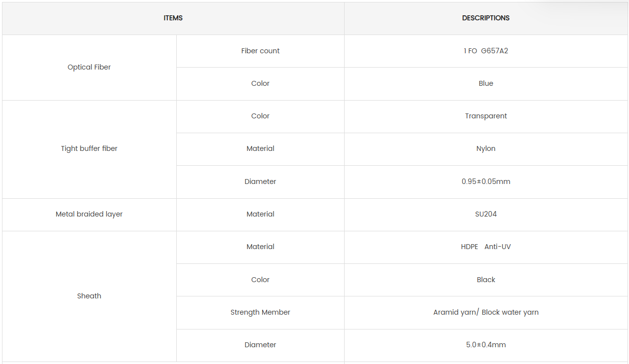Click the ITEMS column header

tap(173, 18)
